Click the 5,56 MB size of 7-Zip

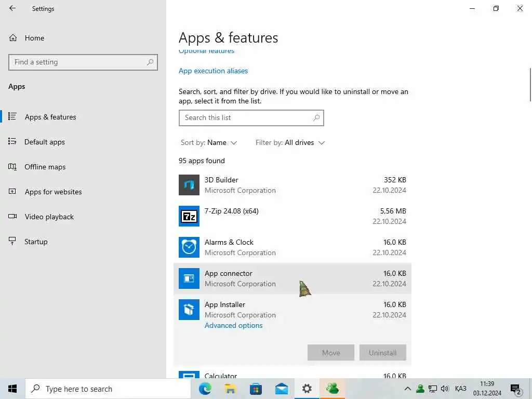pos(393,211)
